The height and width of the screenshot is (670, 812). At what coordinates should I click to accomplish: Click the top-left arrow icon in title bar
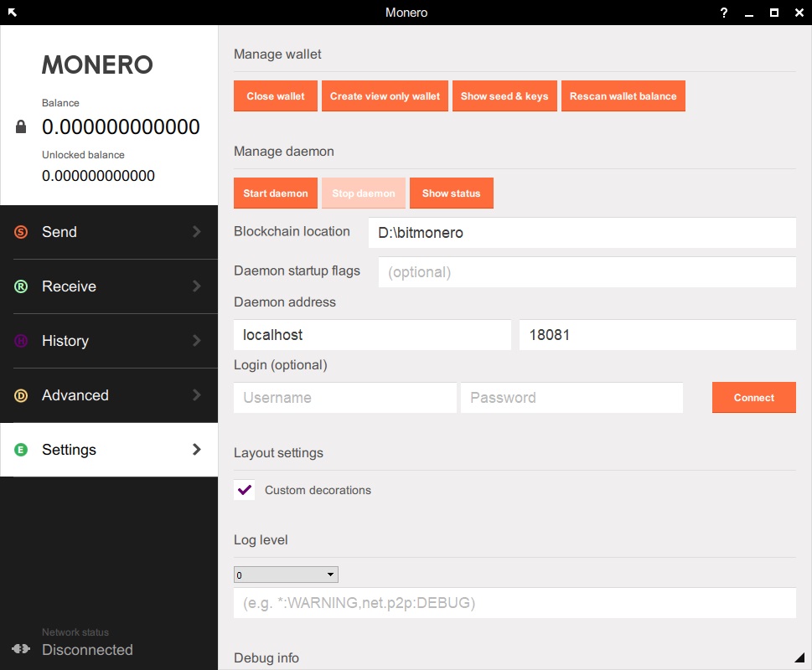pos(13,13)
